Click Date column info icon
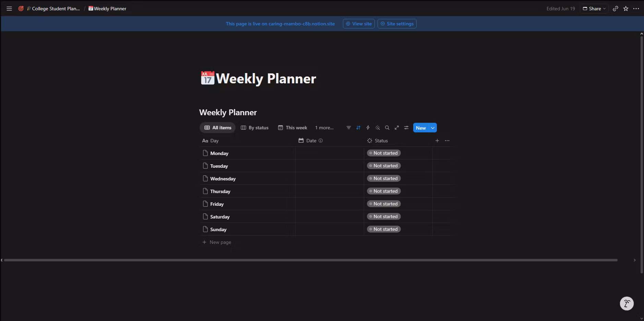Viewport: 644px width, 321px height. pos(321,141)
